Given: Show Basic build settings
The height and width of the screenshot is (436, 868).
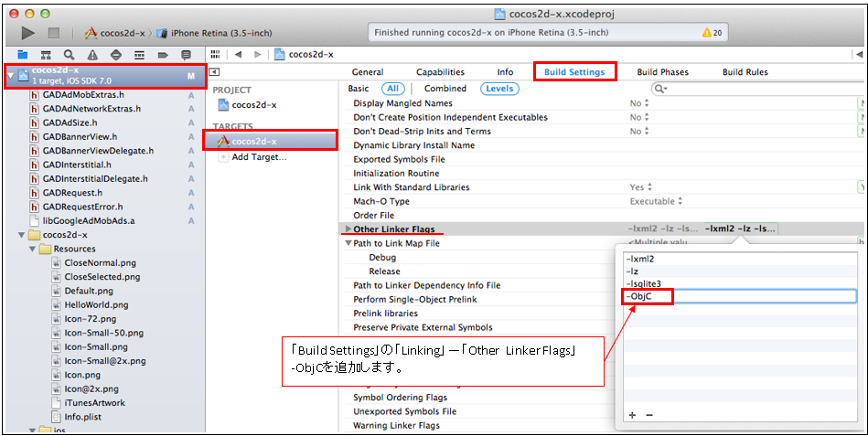Looking at the screenshot, I should coord(359,89).
